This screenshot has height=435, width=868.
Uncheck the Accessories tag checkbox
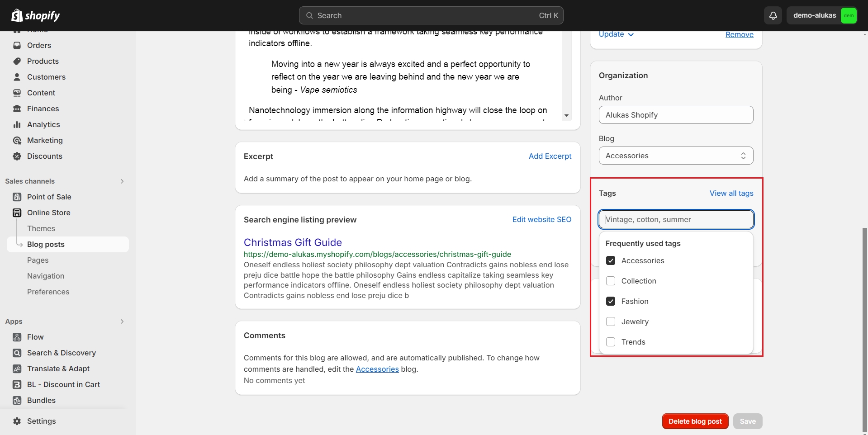(x=611, y=260)
